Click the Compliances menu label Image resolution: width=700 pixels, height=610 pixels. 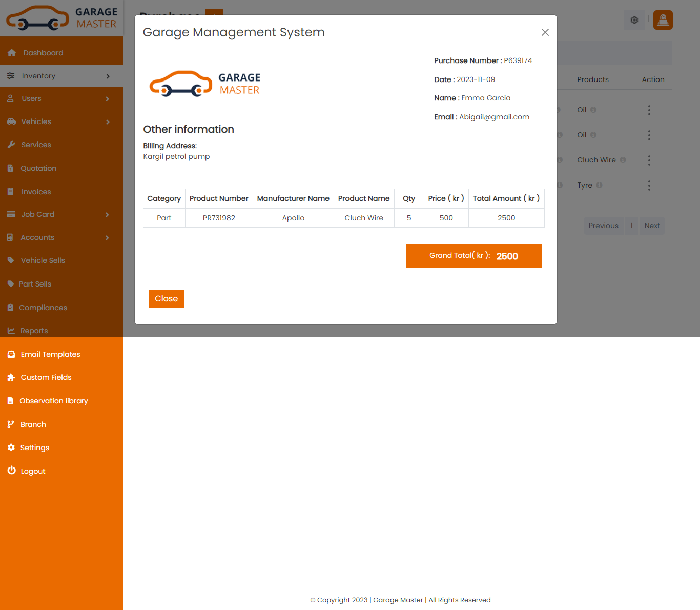point(43,308)
